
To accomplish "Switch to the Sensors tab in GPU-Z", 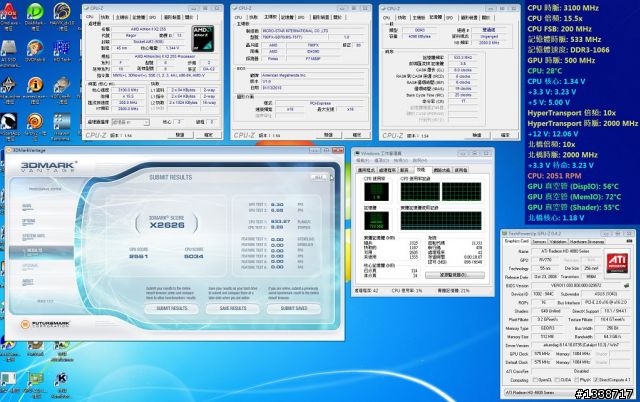I will tap(538, 242).
